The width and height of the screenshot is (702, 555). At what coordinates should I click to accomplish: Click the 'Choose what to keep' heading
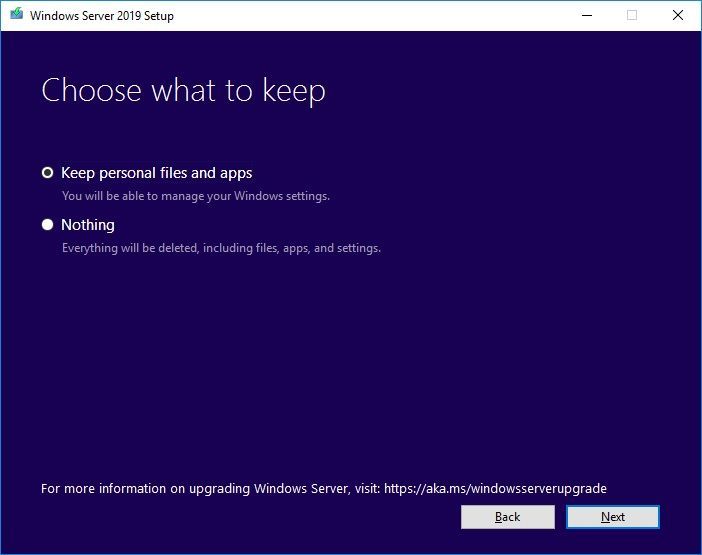[184, 91]
